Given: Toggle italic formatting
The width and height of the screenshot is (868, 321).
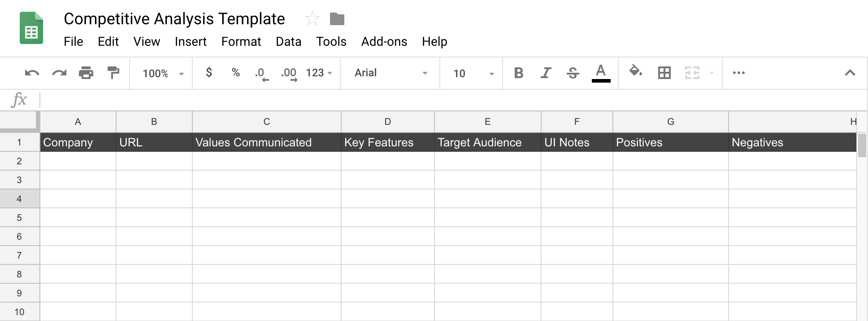Looking at the screenshot, I should tap(546, 73).
